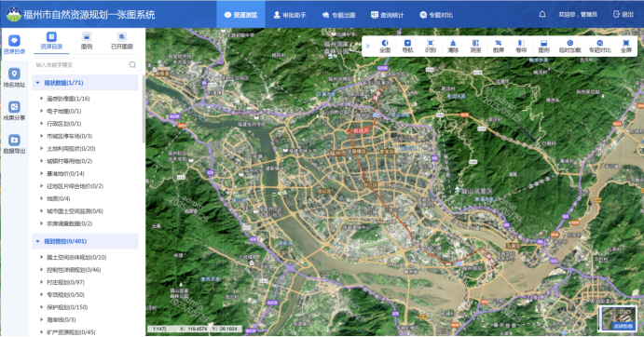Select the 识别 identify tool
644x337 pixels.
coord(430,46)
